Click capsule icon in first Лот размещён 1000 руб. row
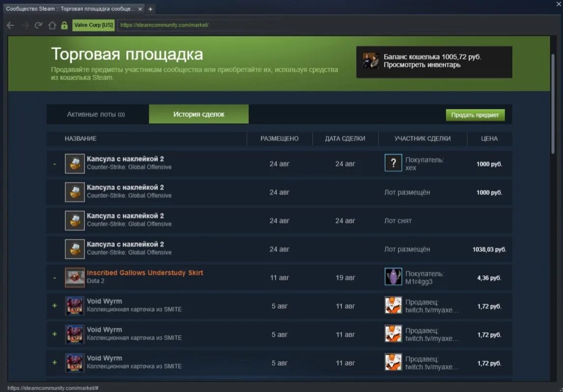Screen dimensions: 563x392 click(x=75, y=192)
